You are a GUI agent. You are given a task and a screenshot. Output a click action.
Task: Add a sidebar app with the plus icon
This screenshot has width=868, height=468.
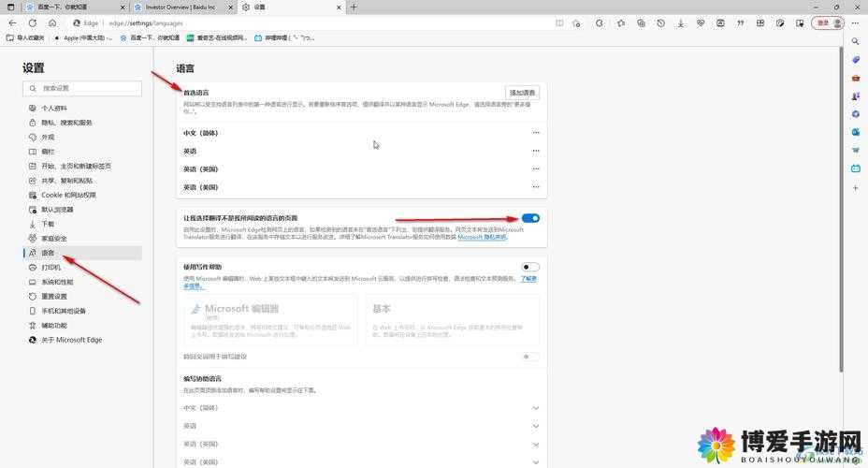pos(855,188)
